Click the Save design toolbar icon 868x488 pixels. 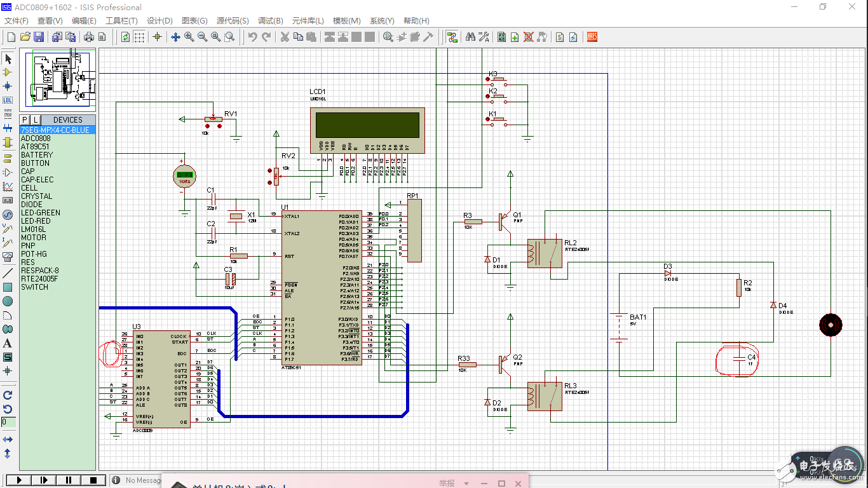coord(39,37)
